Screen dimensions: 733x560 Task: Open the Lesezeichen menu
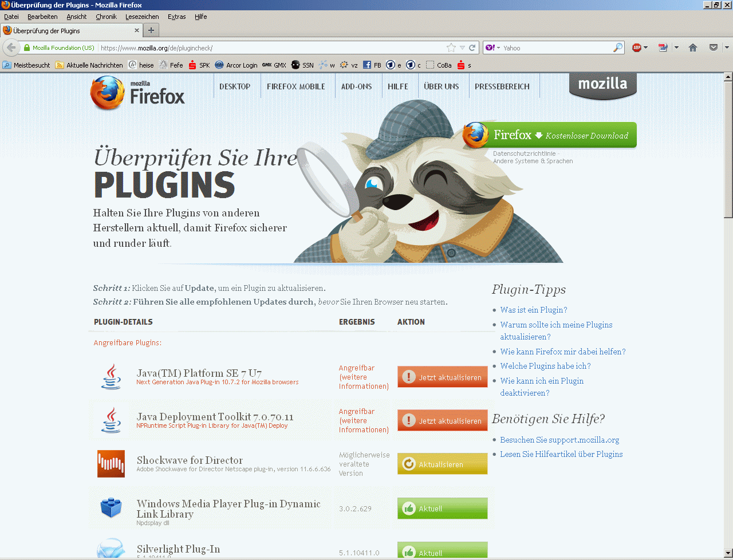click(x=142, y=17)
